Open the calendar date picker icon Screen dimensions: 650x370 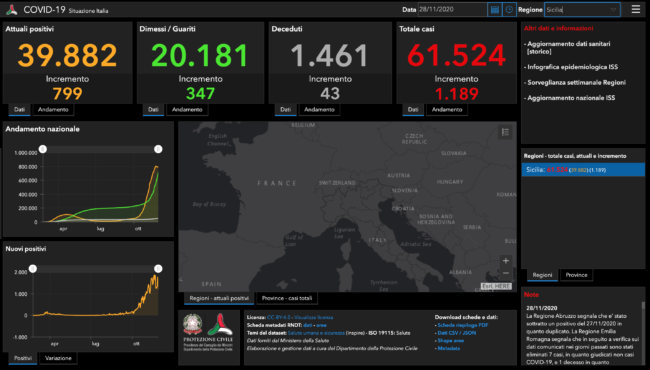point(495,10)
